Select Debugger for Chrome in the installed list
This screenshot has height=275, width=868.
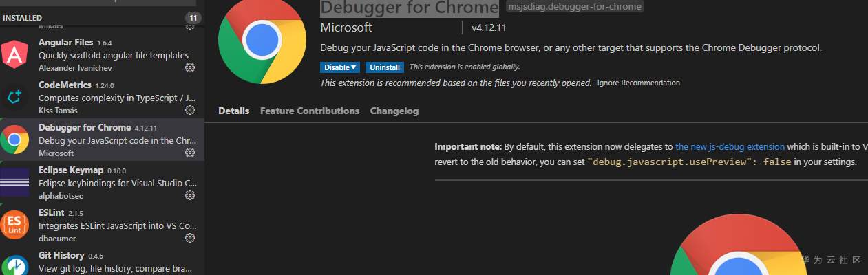(103, 140)
